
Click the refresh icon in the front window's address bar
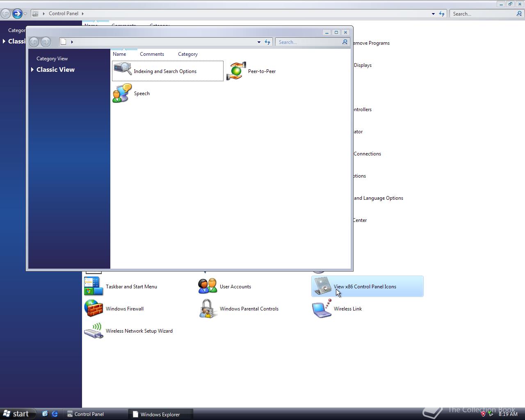(x=267, y=42)
